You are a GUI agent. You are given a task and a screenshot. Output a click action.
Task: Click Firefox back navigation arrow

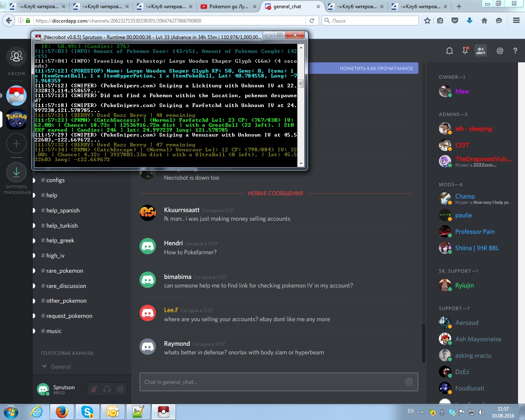(9, 21)
